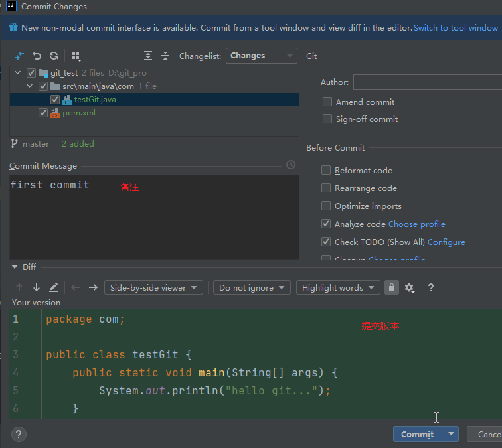
Task: Enable Sign-off commit checkbox
Action: pos(327,119)
